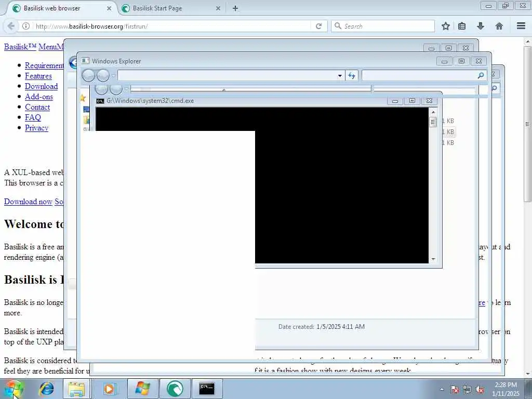The image size is (532, 399).
Task: Reload the current Basilisk page
Action: [x=318, y=26]
